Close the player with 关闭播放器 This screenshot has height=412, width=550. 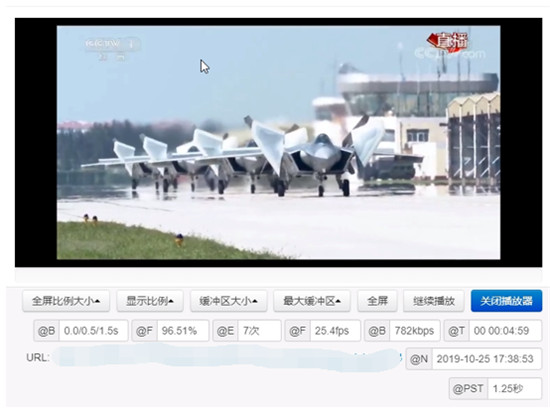point(506,301)
